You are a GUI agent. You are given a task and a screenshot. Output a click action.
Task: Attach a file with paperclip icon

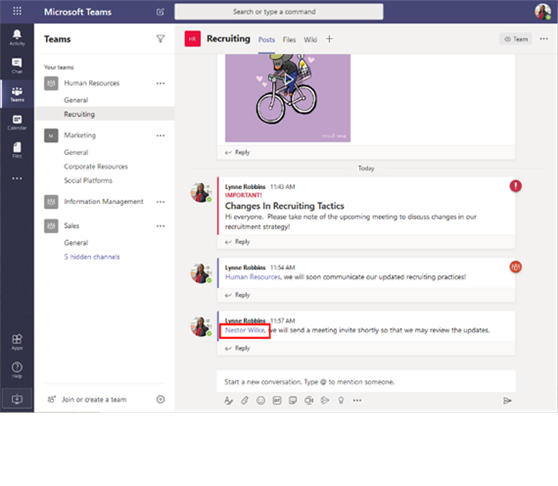click(244, 401)
